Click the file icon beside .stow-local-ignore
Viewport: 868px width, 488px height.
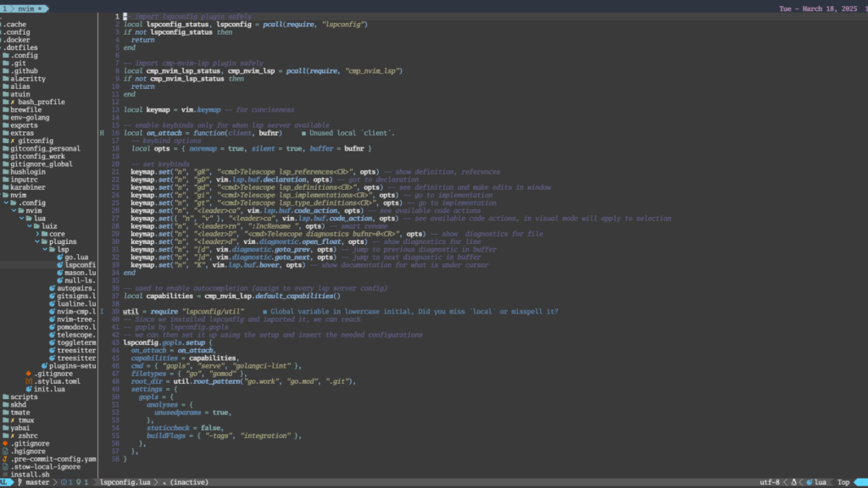coord(6,467)
